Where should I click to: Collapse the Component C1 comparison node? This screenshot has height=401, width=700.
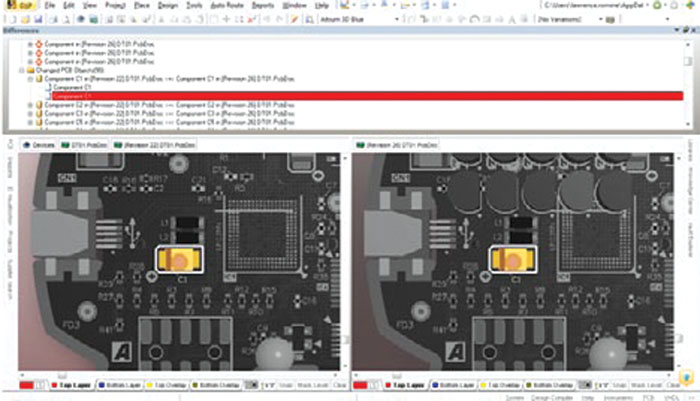(28, 78)
